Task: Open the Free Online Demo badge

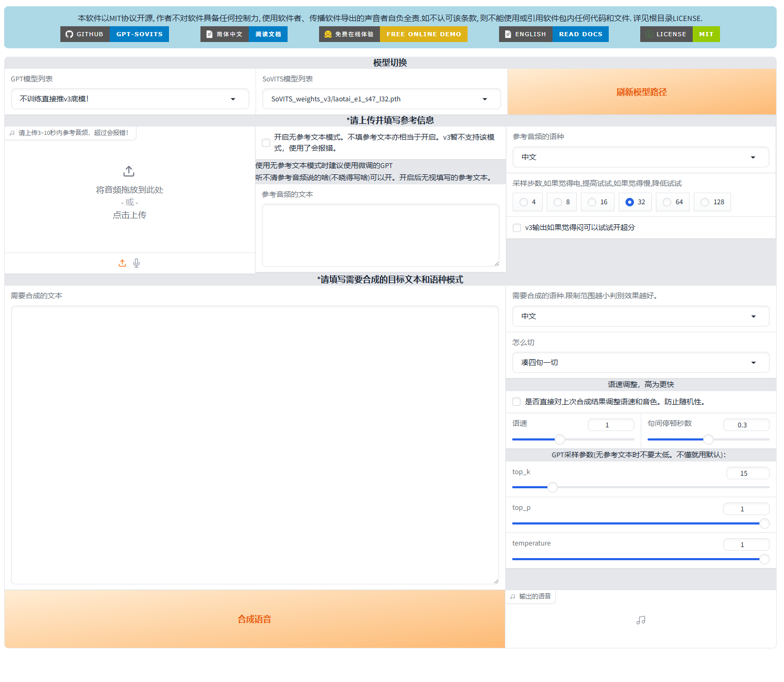Action: tap(393, 34)
